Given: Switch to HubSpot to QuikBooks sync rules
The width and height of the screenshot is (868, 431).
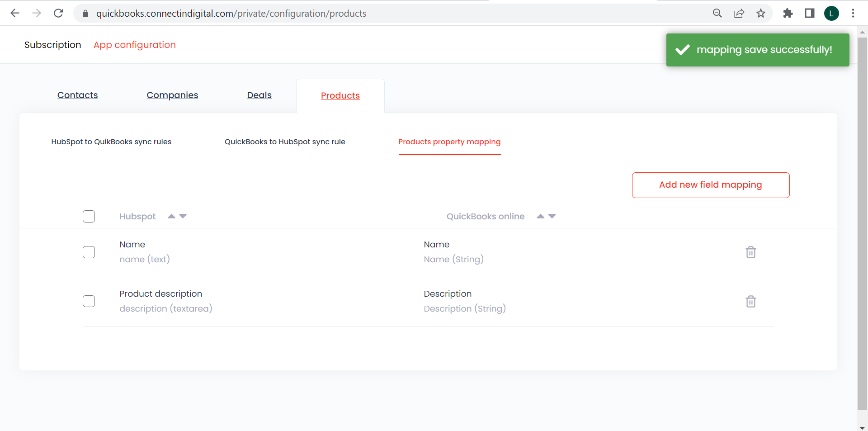Looking at the screenshot, I should (x=111, y=142).
